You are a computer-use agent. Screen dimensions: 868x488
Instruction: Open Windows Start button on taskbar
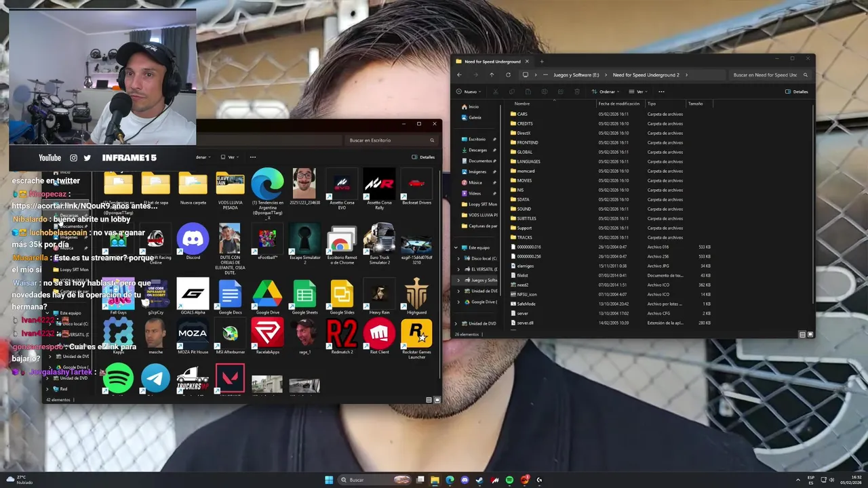(329, 480)
